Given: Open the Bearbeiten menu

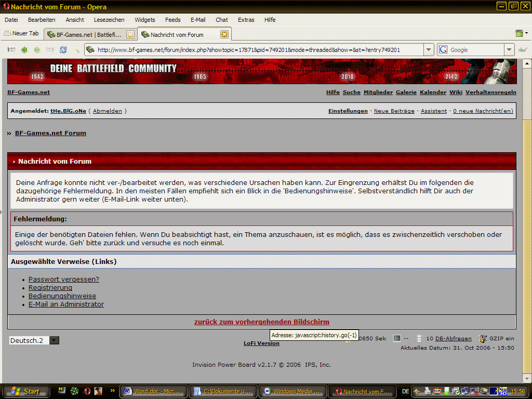Looking at the screenshot, I should (42, 20).
